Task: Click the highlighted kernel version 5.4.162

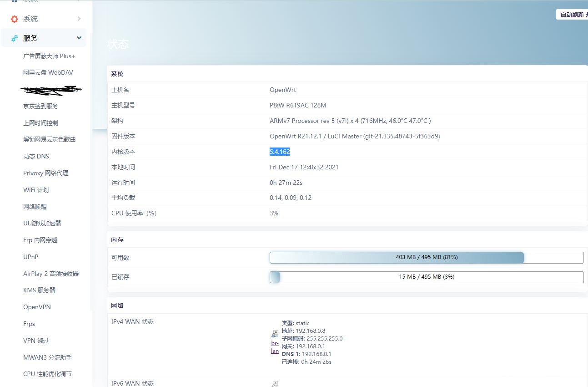Action: point(279,152)
